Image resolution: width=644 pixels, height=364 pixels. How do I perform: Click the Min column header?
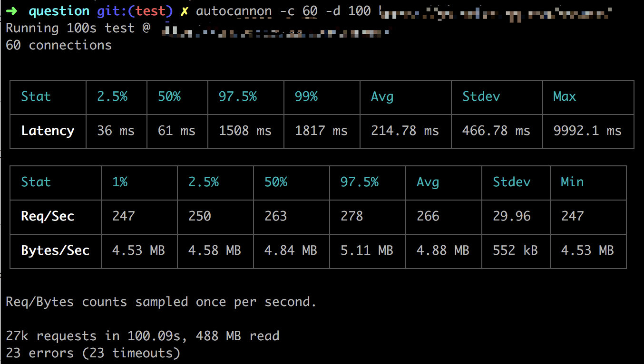(572, 182)
